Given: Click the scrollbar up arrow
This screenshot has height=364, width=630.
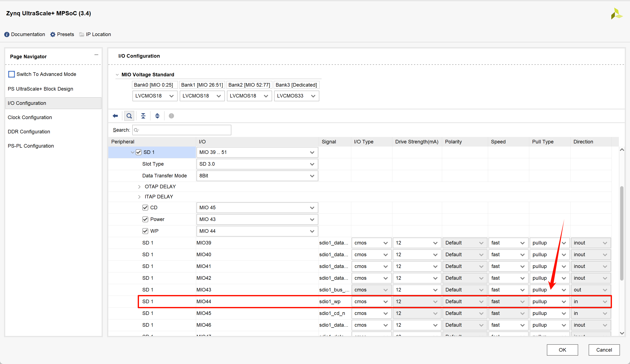Looking at the screenshot, I should pyautogui.click(x=622, y=150).
